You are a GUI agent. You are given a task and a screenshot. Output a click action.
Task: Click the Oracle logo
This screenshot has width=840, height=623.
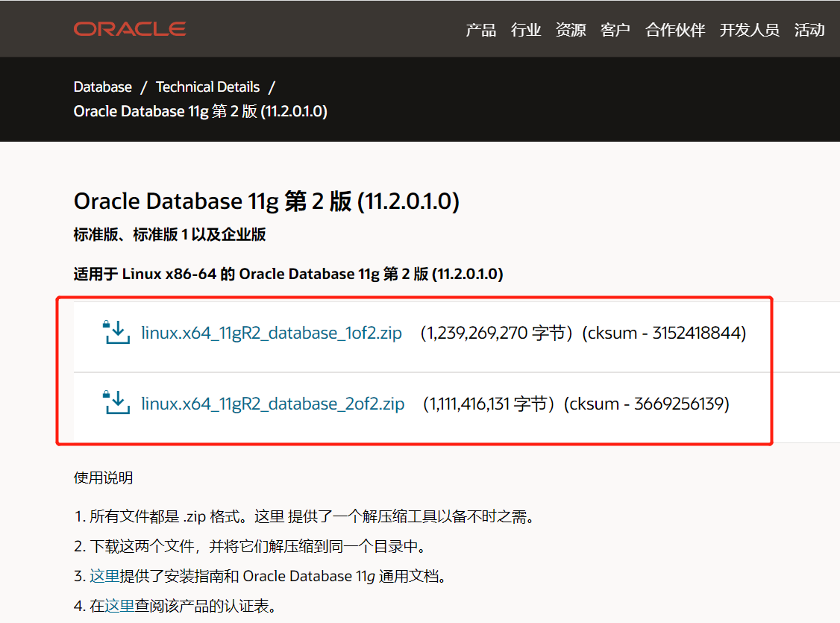pos(130,29)
